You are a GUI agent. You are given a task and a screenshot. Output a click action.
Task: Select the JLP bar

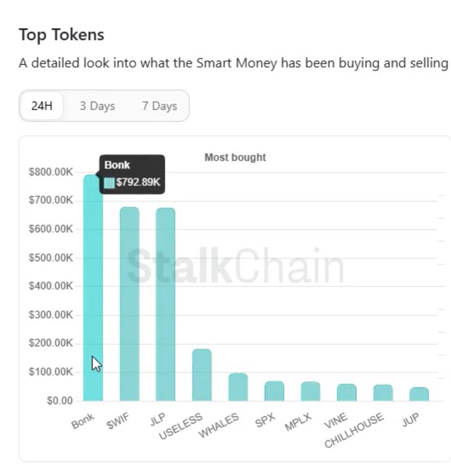coord(166,304)
